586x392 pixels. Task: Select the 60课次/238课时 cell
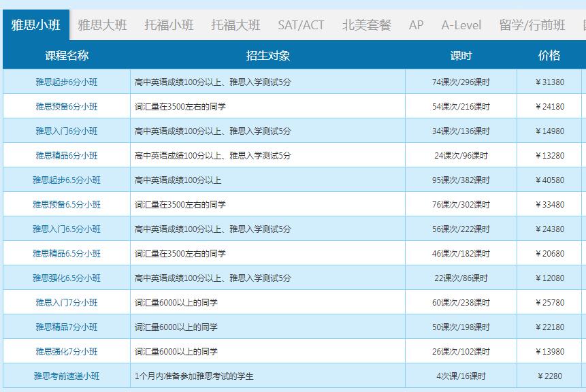[x=461, y=302]
